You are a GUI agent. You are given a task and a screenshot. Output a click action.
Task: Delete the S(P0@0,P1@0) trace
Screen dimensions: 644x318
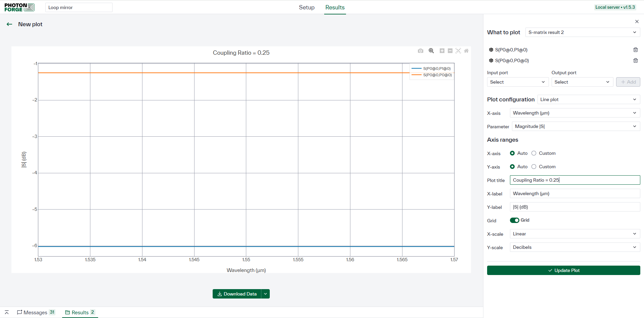click(x=636, y=50)
